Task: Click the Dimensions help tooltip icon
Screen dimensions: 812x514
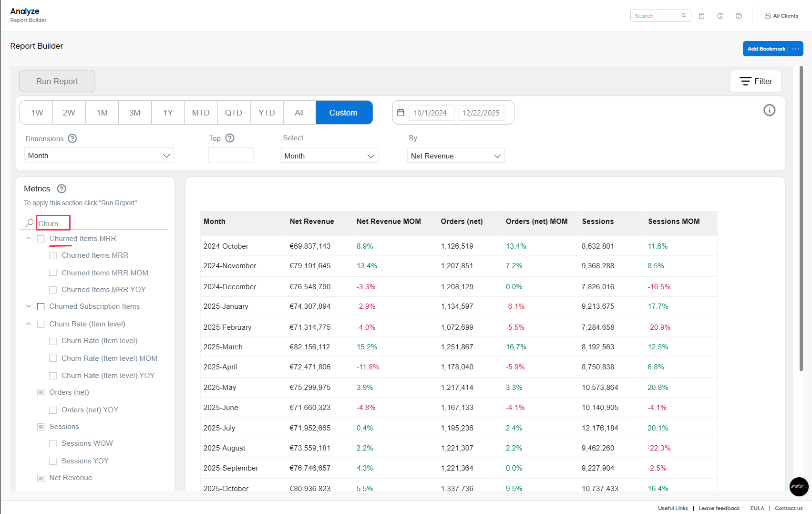Action: tap(72, 138)
